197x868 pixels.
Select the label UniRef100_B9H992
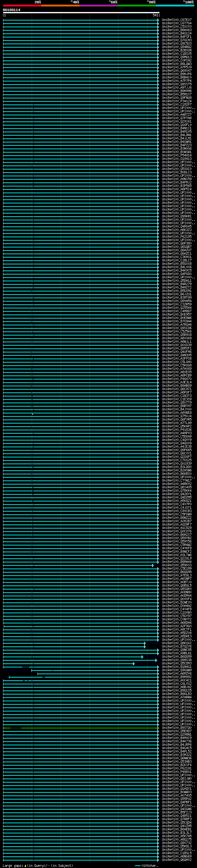point(176,676)
